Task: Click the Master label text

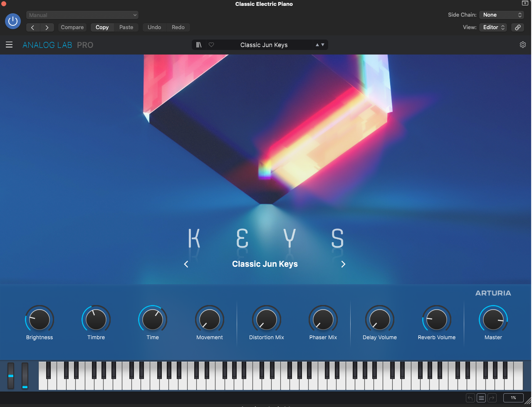Action: (x=493, y=338)
